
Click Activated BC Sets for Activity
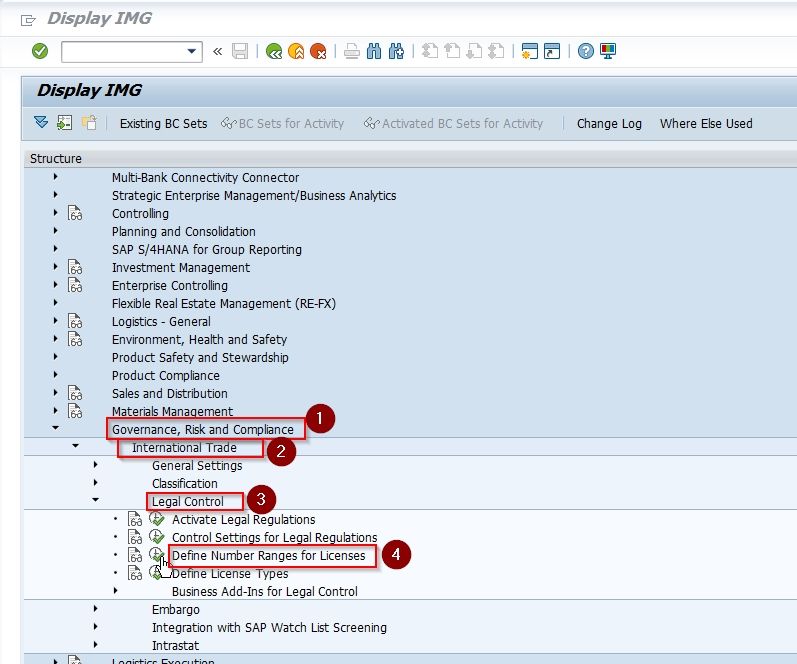tap(453, 124)
